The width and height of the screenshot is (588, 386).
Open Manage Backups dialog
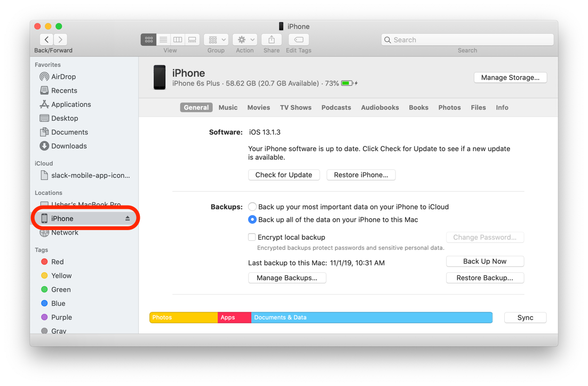[x=287, y=278]
